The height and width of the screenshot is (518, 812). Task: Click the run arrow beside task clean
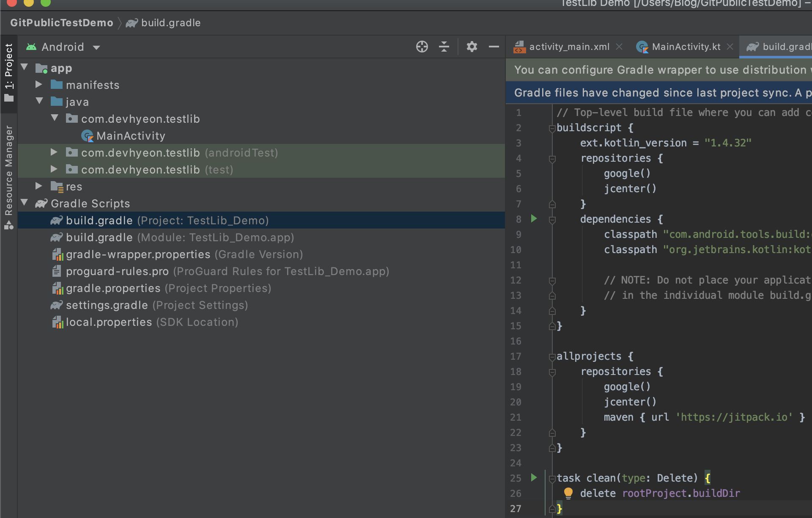pos(534,478)
